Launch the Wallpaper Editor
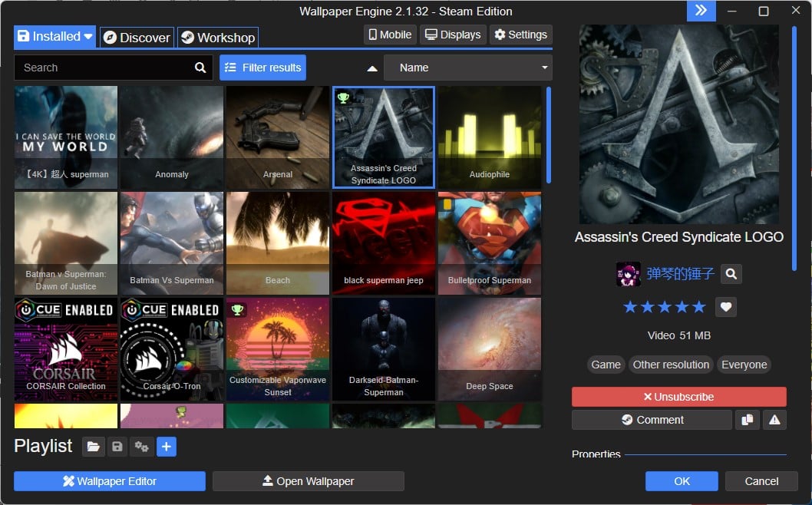 (110, 481)
